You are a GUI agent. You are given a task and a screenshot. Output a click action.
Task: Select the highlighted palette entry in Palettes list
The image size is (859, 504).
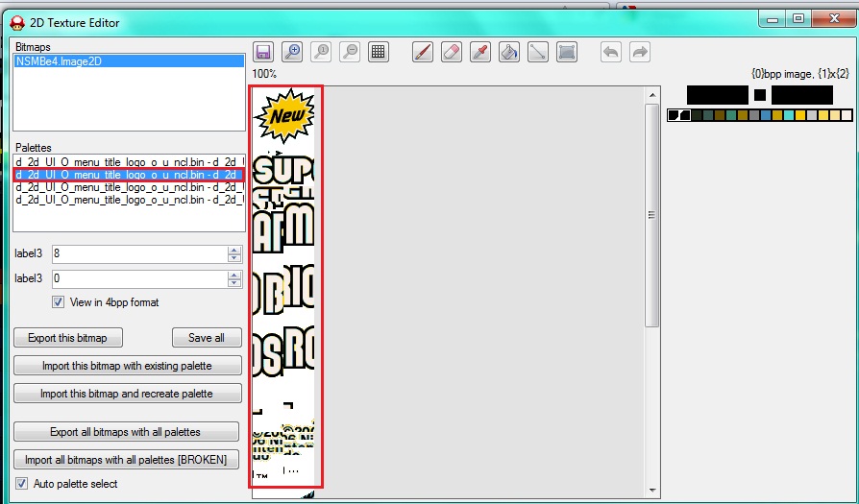[x=129, y=175]
